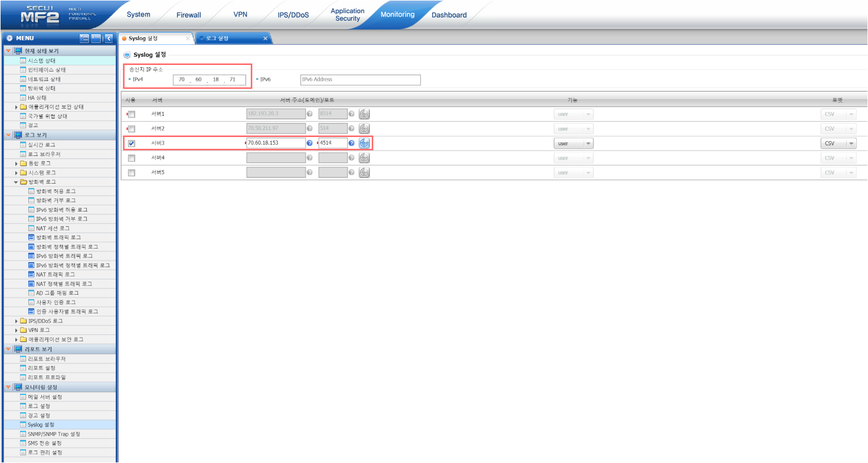This screenshot has height=463, width=868.
Task: Open the Dashboard top menu
Action: pos(449,15)
